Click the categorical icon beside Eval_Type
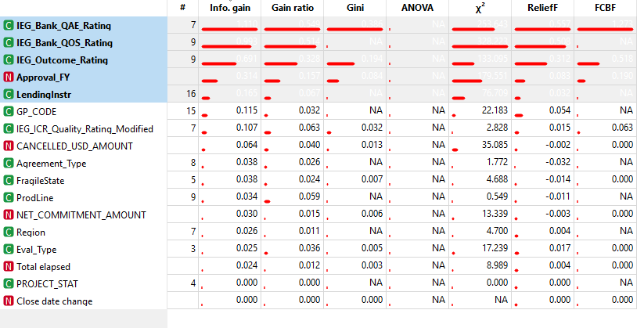This screenshot has width=644, height=328. tap(8, 250)
